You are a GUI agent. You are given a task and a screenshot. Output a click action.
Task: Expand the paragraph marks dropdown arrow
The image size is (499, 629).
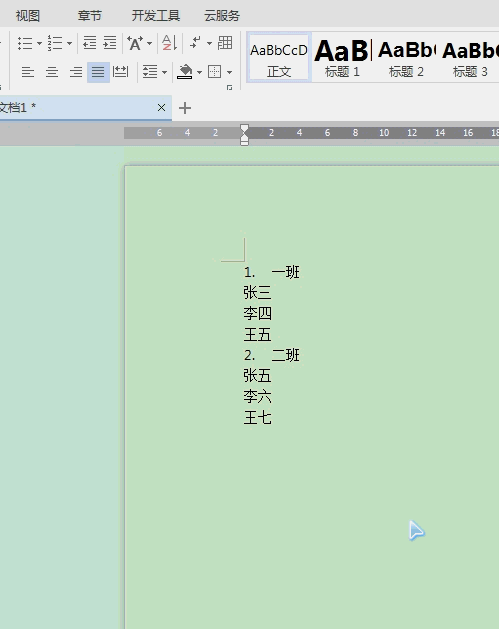tap(209, 43)
